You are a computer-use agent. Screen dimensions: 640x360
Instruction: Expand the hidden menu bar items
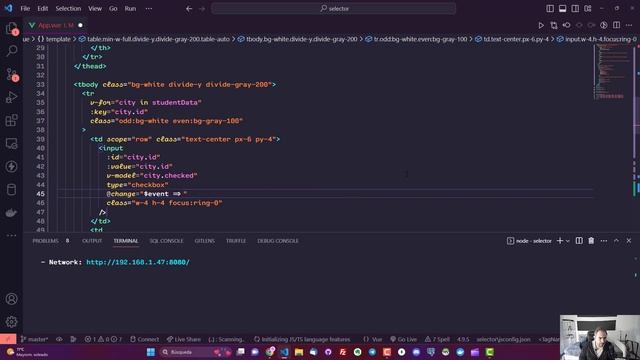pos(149,9)
